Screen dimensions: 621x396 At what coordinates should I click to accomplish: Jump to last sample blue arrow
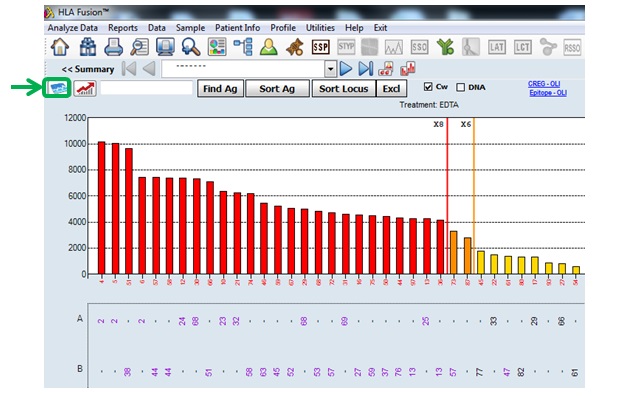tap(366, 69)
